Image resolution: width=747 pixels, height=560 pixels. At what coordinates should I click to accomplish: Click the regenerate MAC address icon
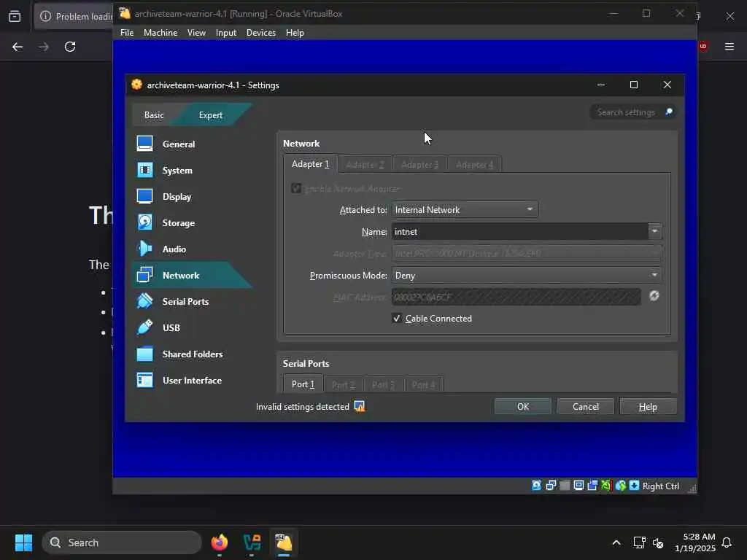pos(654,296)
